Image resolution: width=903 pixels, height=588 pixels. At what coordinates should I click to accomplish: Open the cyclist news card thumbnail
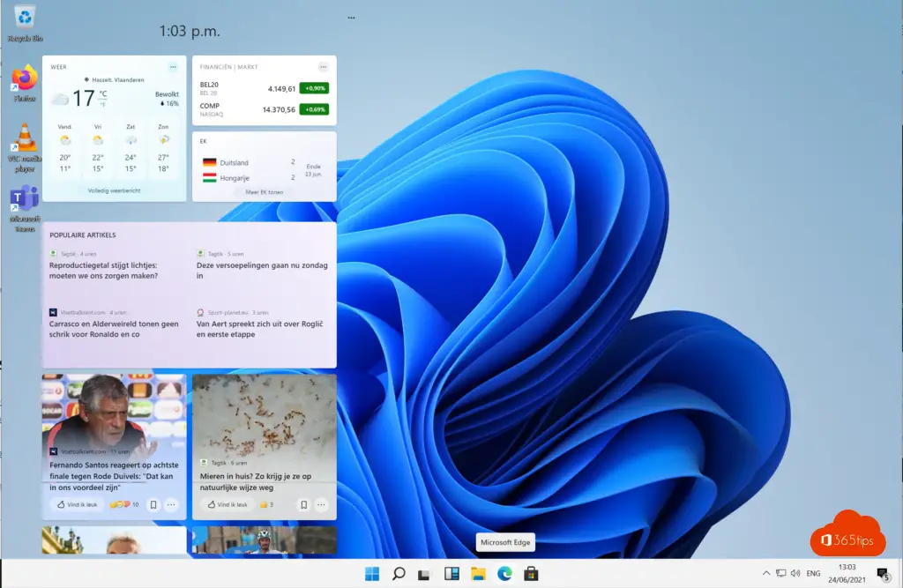tap(265, 540)
